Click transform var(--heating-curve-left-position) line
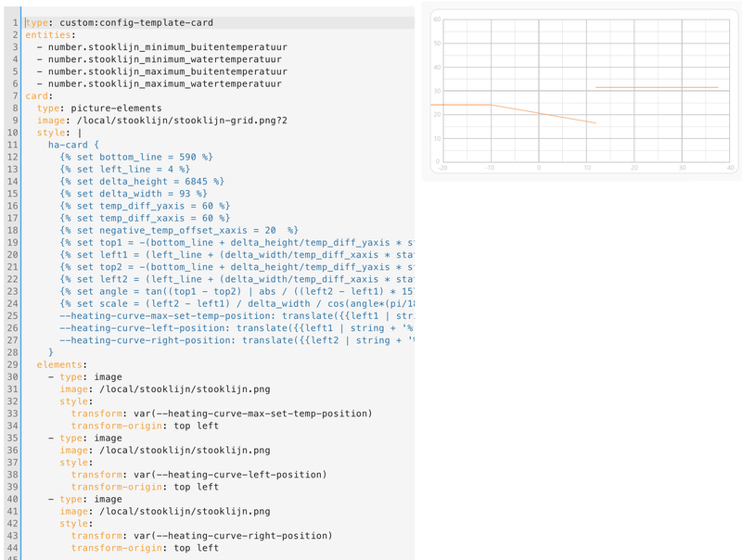742x560 pixels. click(x=199, y=475)
